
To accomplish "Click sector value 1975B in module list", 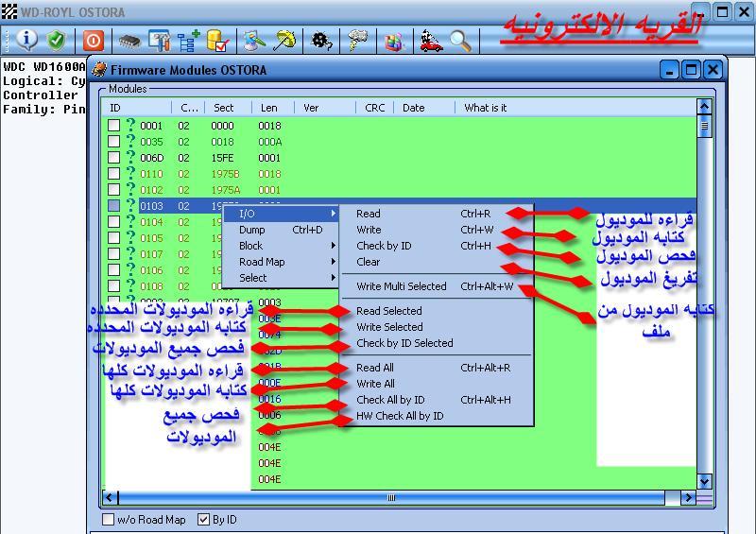I will point(225,174).
